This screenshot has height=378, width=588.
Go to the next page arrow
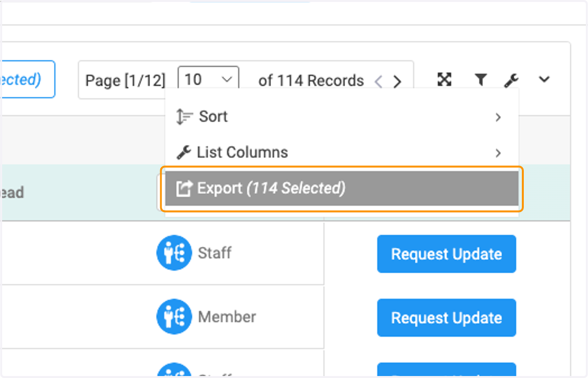397,81
